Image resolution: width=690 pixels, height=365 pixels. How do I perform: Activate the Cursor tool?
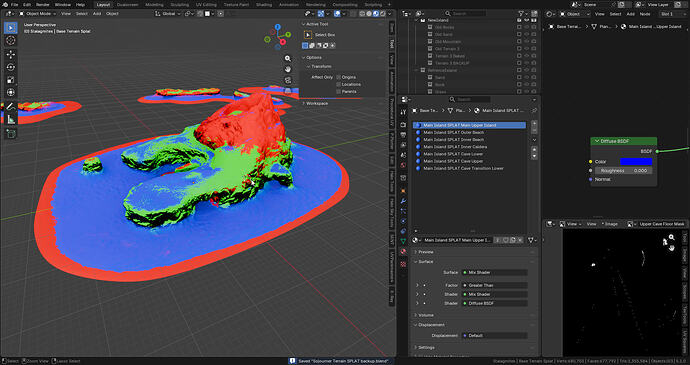pos(11,40)
